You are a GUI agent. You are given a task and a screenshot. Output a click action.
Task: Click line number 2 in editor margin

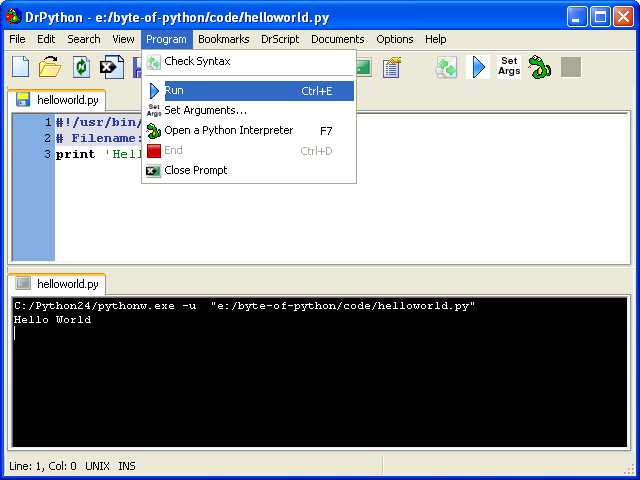pyautogui.click(x=48, y=138)
